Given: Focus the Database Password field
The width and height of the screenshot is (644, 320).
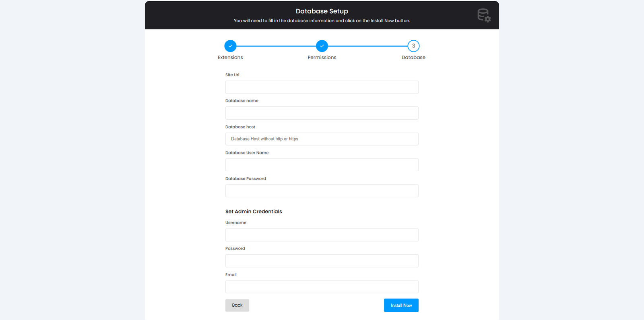Looking at the screenshot, I should coord(322,191).
